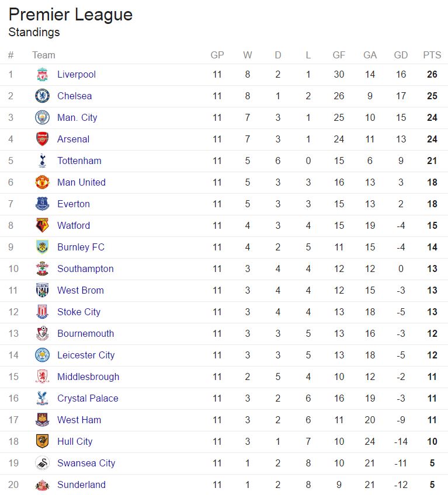Click the Leicester City crest icon
The image size is (448, 495).
[42, 355]
